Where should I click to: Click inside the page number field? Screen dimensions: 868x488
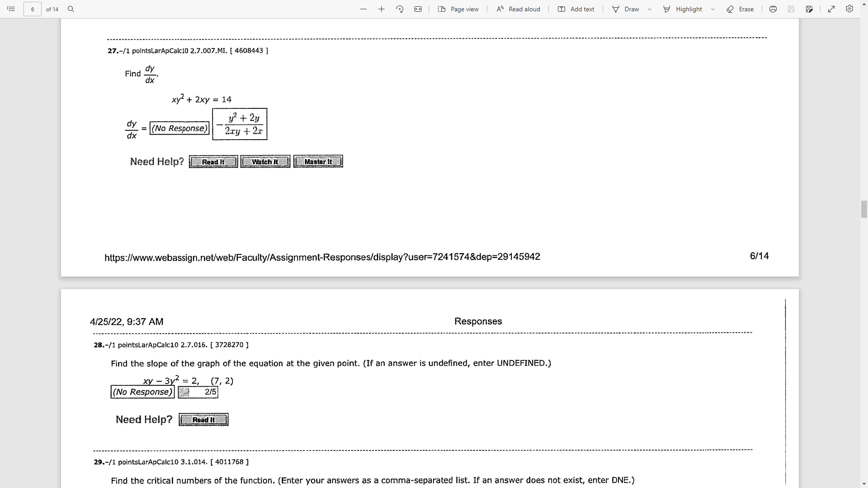32,9
